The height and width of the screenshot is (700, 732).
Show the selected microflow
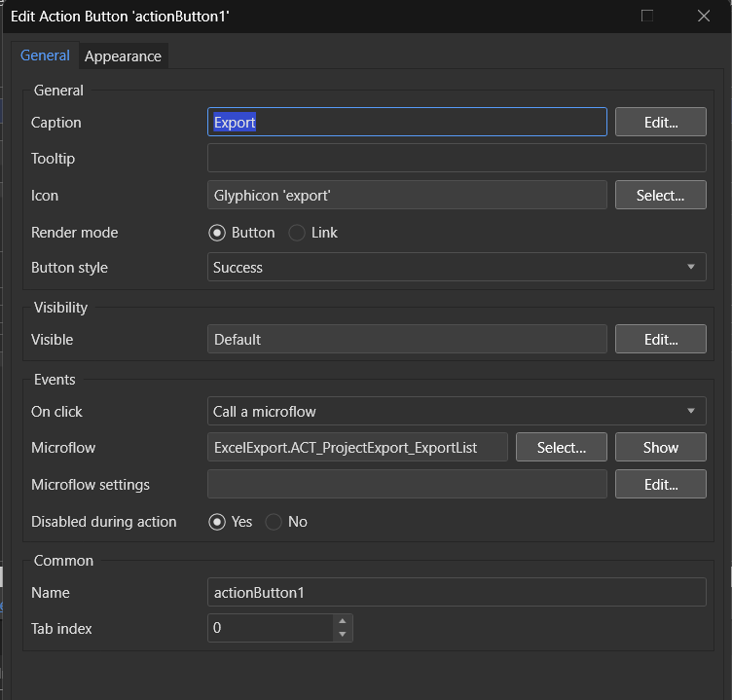660,447
